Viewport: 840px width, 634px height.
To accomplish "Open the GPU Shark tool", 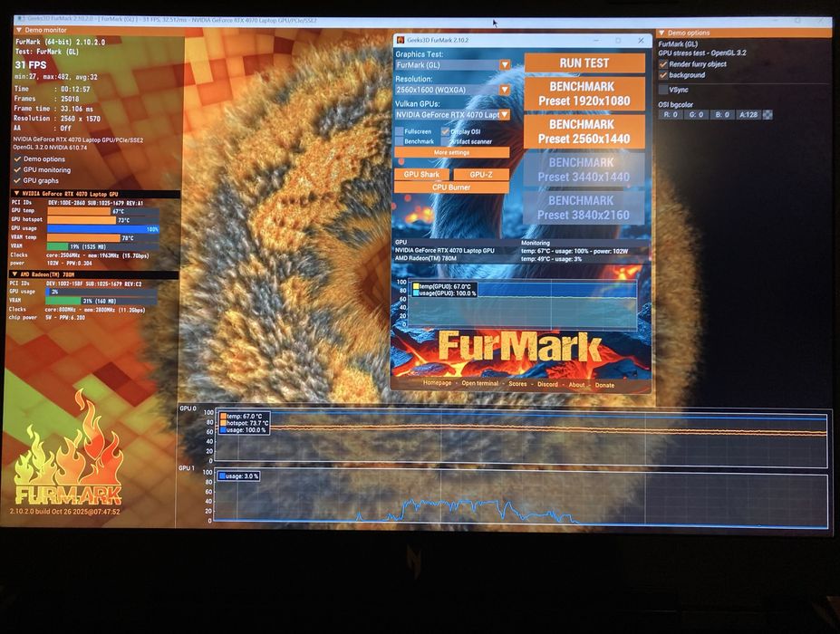I will coord(421,175).
